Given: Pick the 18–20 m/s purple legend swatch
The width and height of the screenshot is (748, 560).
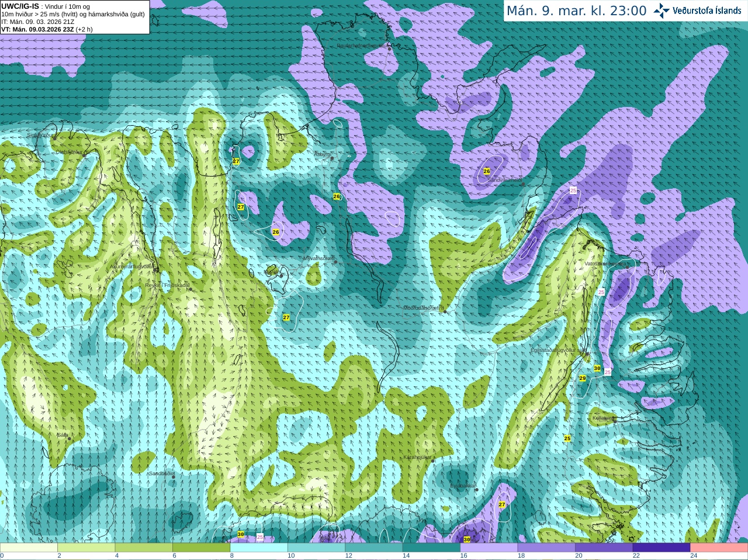Looking at the screenshot, I should tap(546, 548).
